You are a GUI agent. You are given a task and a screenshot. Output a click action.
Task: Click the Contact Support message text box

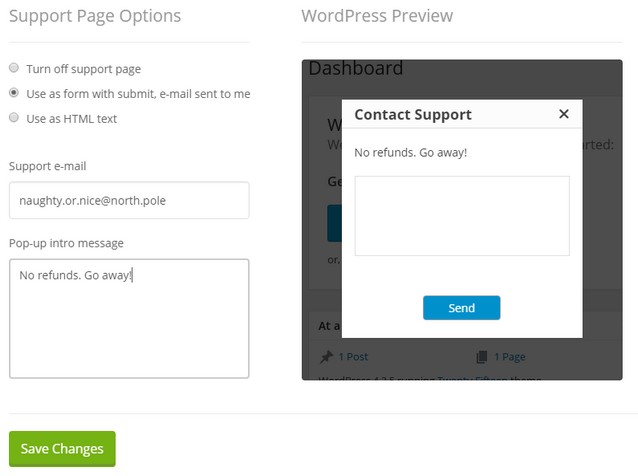[461, 216]
